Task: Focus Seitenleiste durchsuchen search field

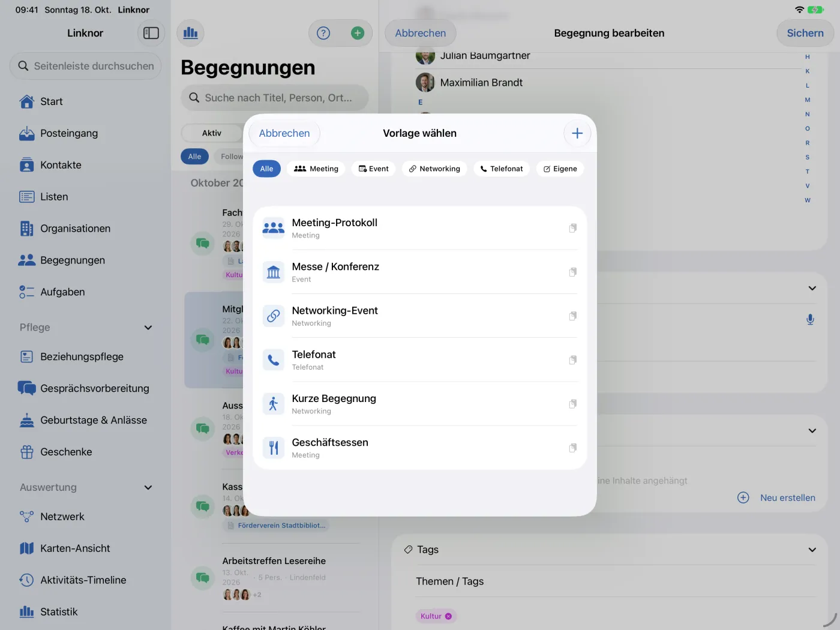Action: (85, 66)
